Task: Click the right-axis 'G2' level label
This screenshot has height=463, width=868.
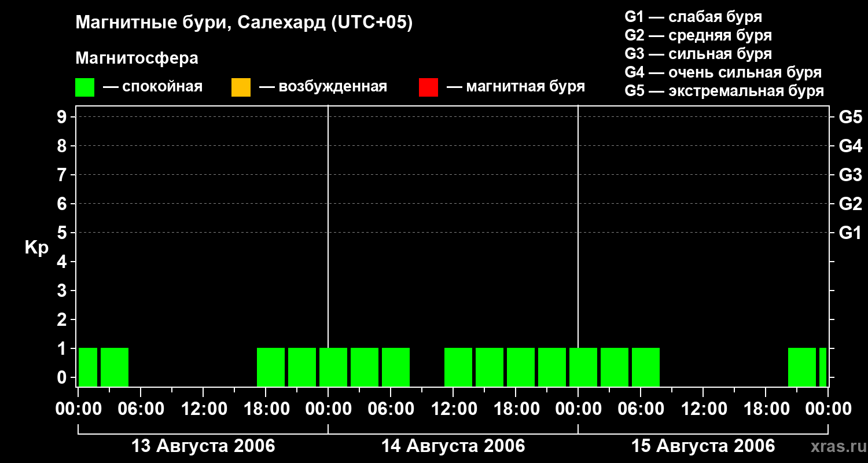Action: point(851,204)
